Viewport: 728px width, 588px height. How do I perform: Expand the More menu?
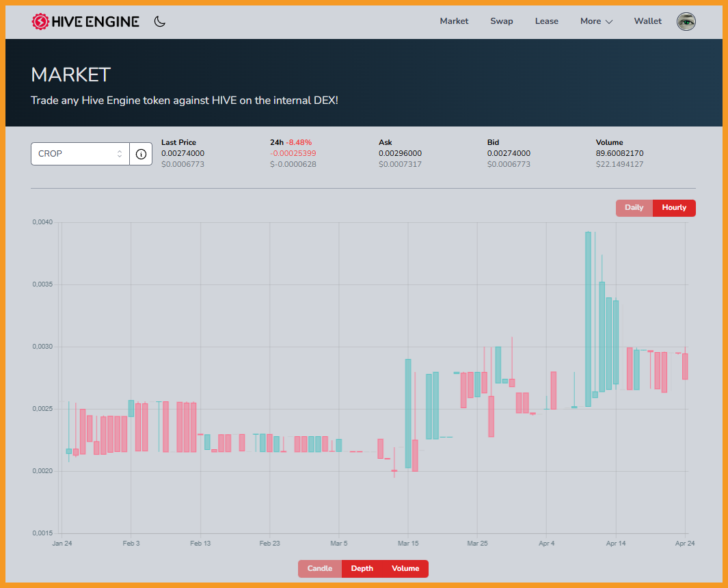596,21
